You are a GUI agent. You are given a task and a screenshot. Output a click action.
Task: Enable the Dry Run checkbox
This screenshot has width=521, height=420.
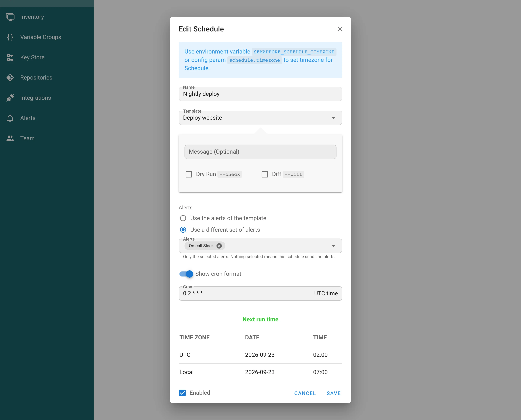pyautogui.click(x=189, y=174)
